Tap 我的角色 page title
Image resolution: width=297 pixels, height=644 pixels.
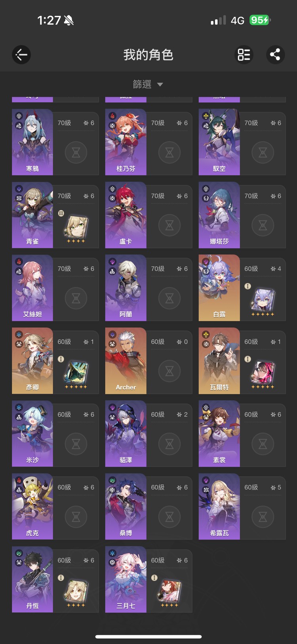(x=148, y=55)
